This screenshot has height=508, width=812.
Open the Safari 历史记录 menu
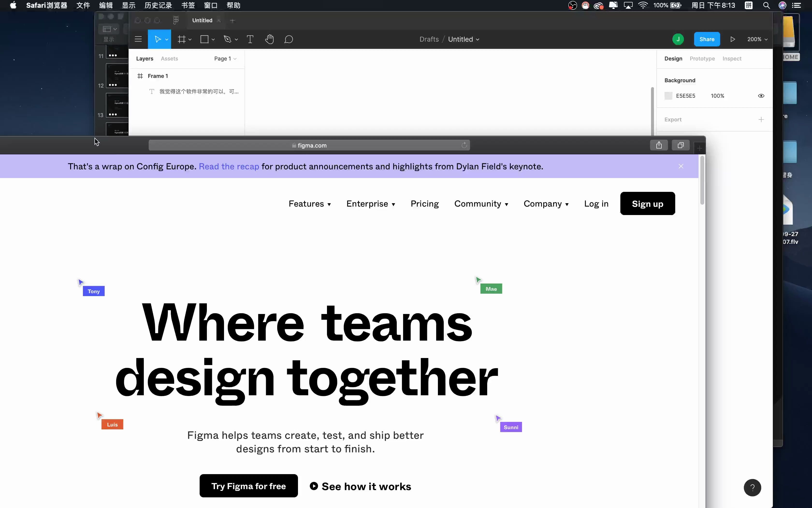click(158, 5)
